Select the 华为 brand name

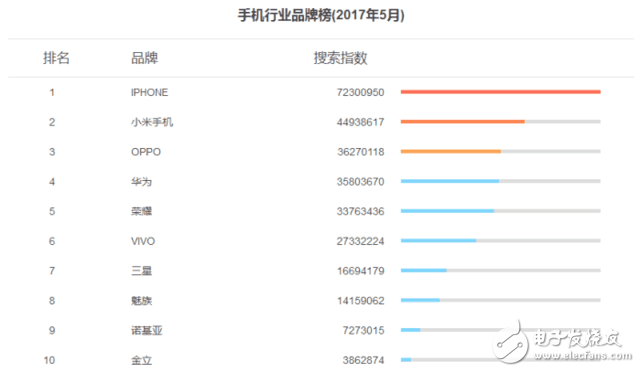tap(141, 182)
